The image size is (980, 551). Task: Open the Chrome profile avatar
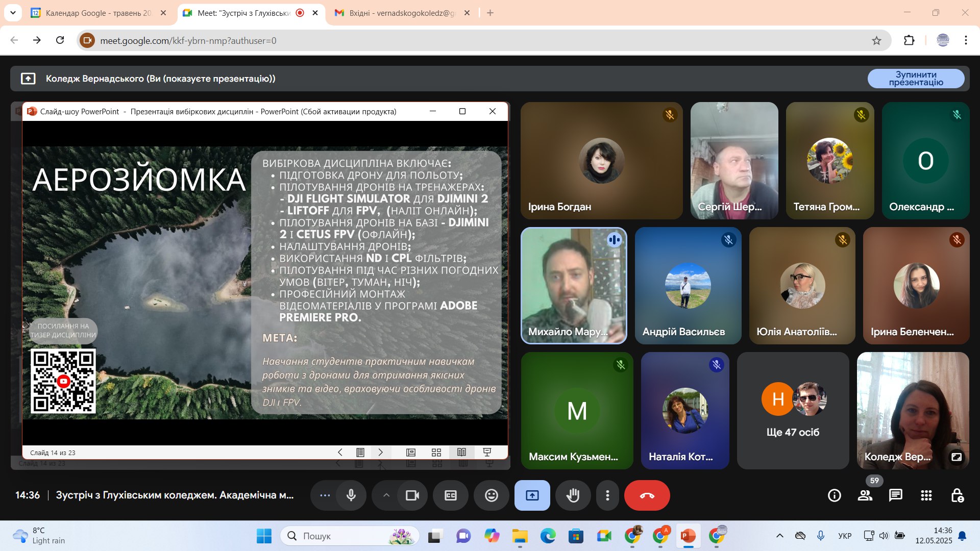(943, 40)
